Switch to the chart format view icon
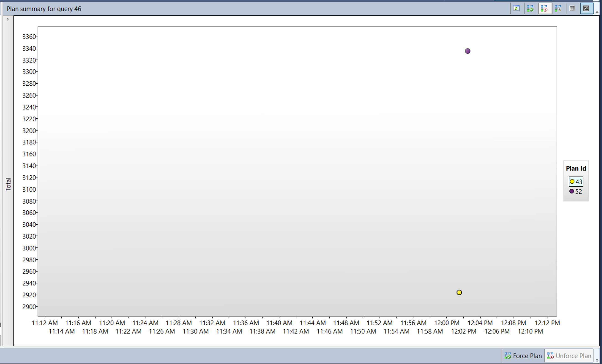This screenshot has width=602, height=364. point(586,9)
